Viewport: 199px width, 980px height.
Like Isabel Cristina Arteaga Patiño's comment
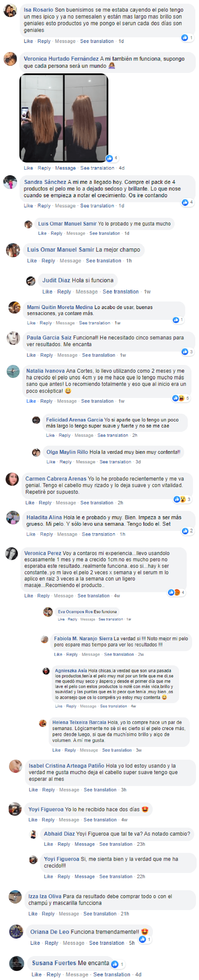(x=33, y=789)
